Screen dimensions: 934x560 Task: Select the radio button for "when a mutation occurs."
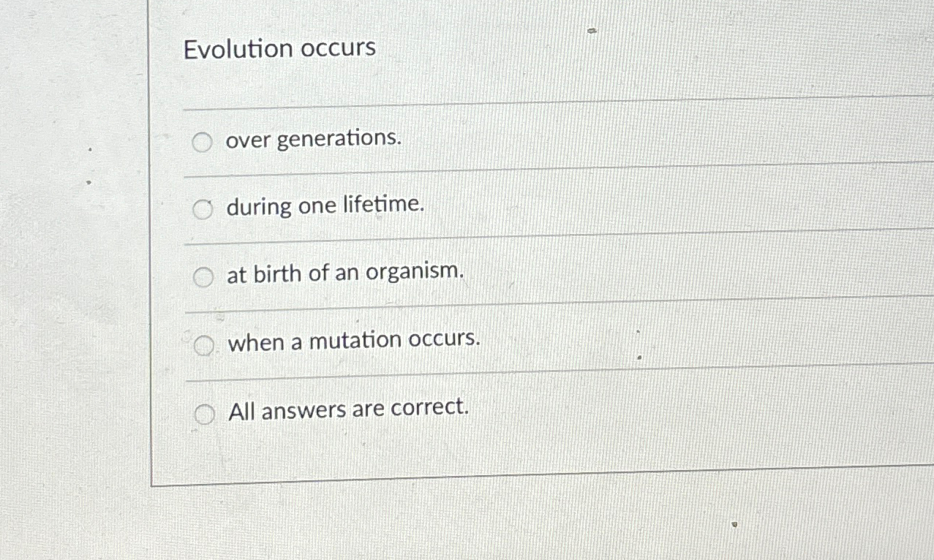203,344
